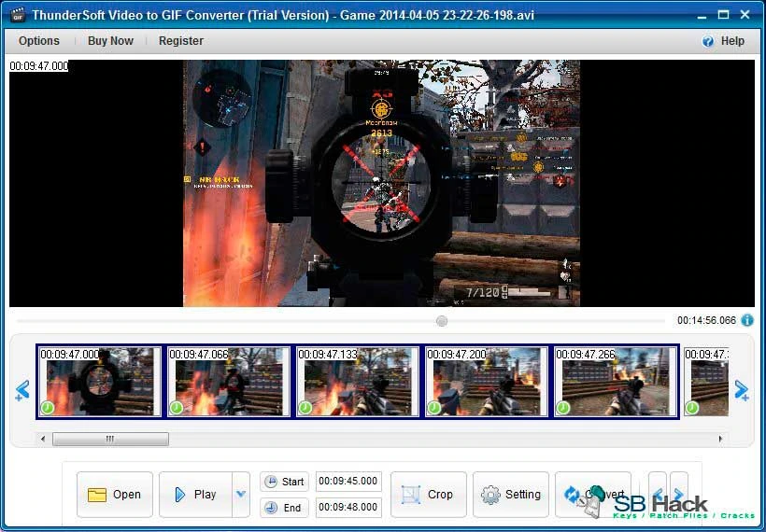The width and height of the screenshot is (766, 532).
Task: Click the video preview area
Action: (x=382, y=183)
